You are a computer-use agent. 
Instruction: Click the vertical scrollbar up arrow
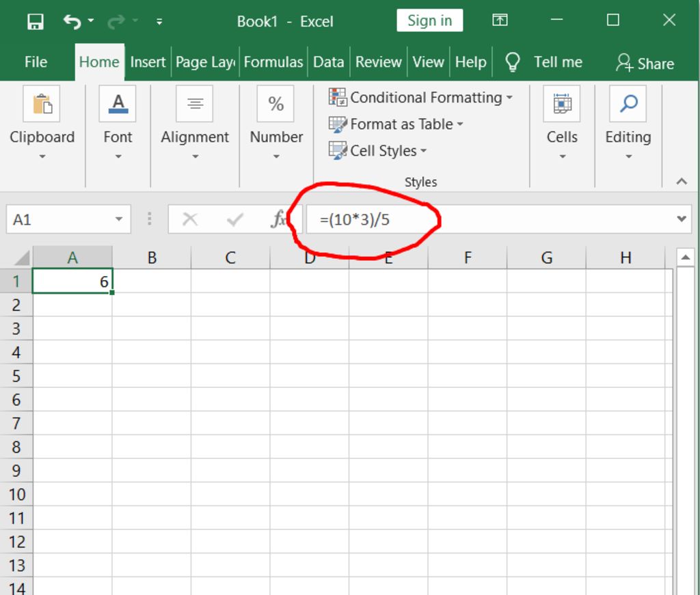click(x=685, y=258)
